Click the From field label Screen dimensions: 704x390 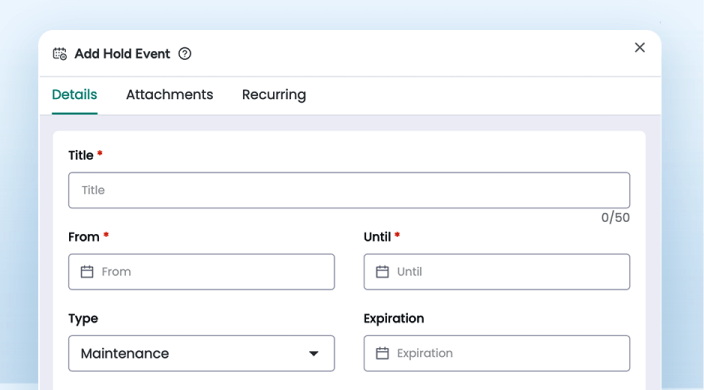point(84,237)
